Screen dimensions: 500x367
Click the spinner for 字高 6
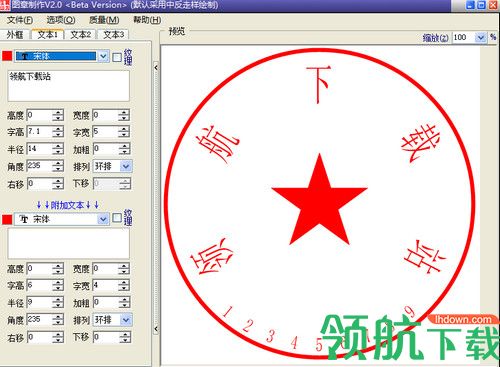point(58,285)
